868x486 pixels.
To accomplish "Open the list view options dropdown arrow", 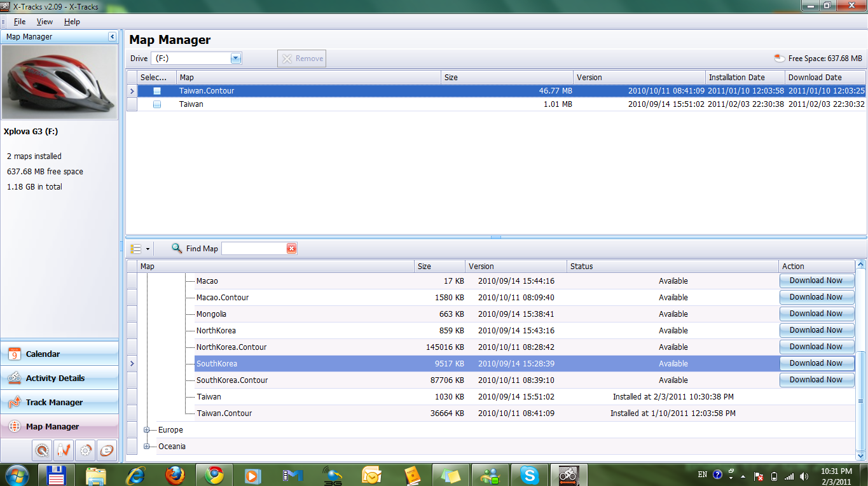I will coord(148,249).
